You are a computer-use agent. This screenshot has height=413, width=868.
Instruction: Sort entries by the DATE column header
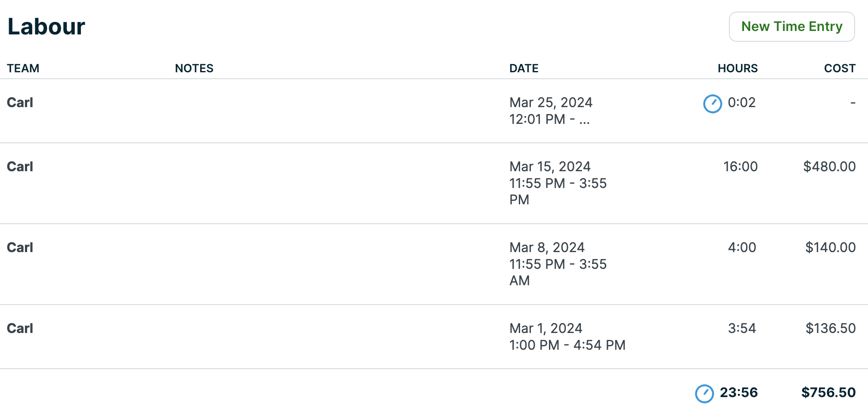[524, 68]
